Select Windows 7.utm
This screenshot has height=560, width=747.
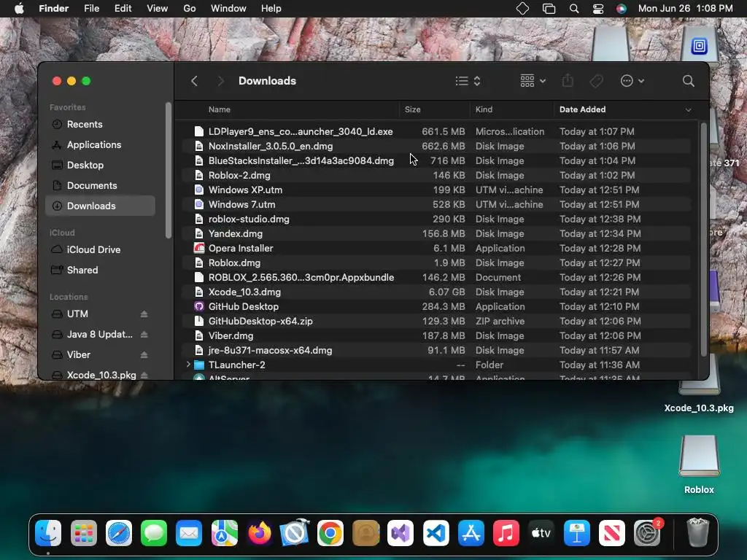tap(437, 204)
